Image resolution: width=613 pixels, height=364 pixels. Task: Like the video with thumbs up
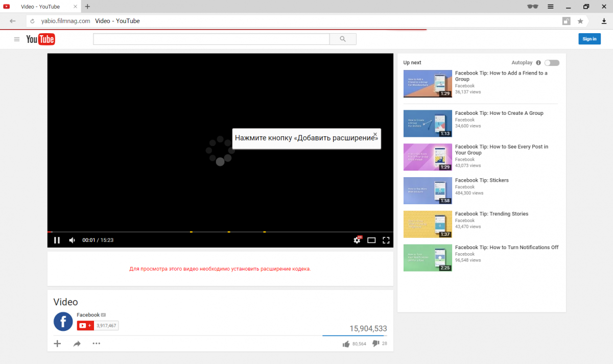tap(346, 344)
